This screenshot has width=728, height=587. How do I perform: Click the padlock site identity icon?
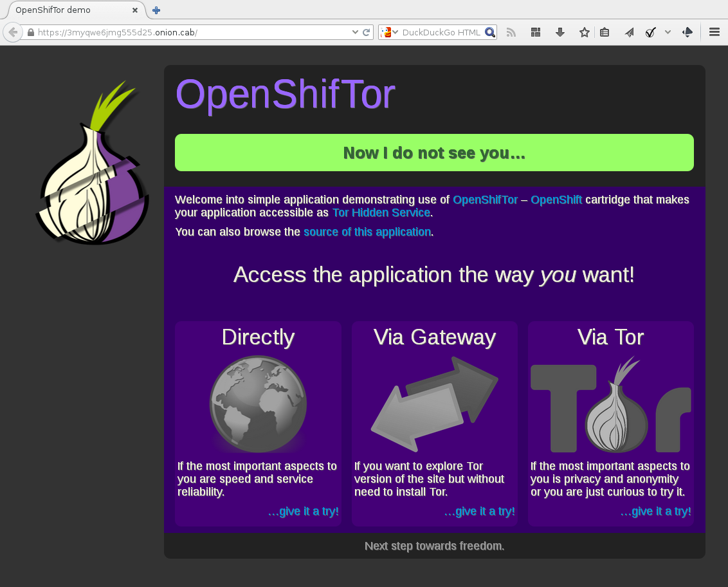tap(31, 32)
